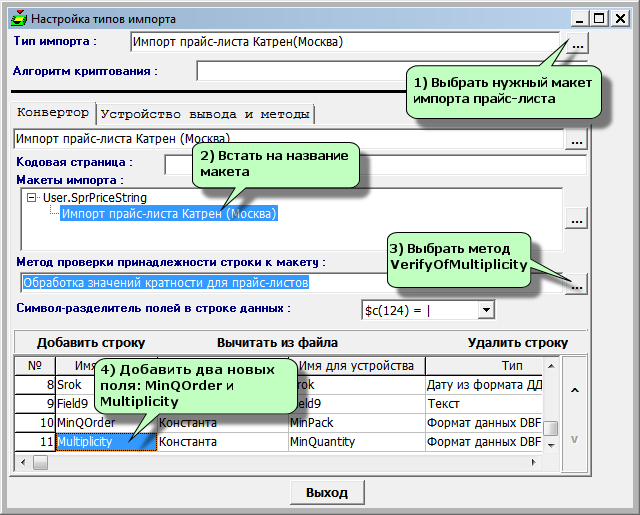
Task: Click the Текст type cell in row 9
Action: [484, 404]
